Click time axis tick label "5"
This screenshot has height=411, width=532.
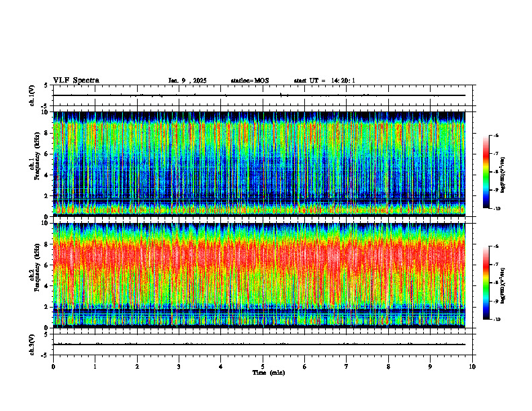(x=263, y=367)
